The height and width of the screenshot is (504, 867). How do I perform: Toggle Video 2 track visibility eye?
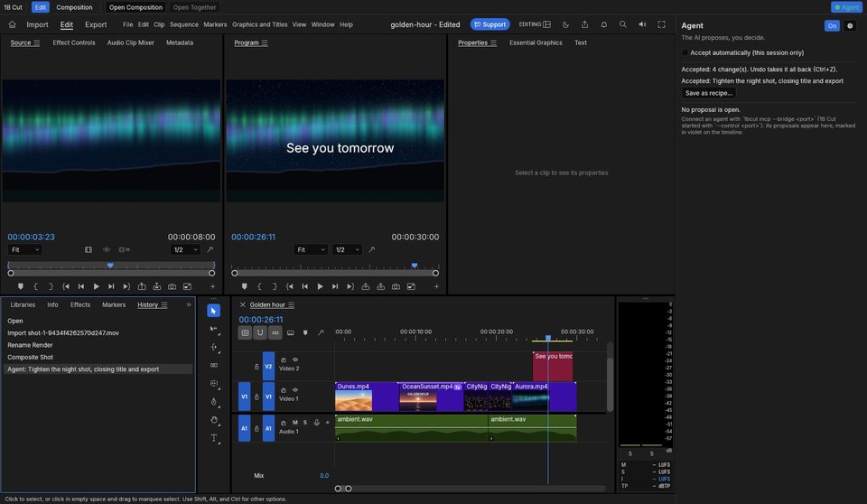click(x=295, y=359)
